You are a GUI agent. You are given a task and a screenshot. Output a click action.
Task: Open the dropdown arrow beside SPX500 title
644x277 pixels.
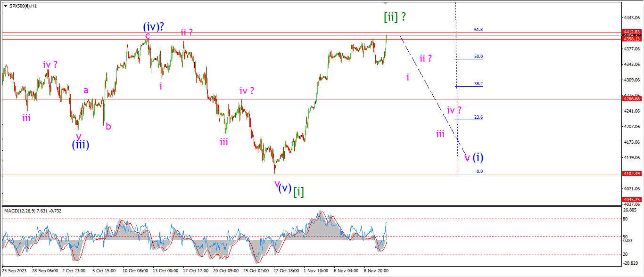(x=5, y=6)
